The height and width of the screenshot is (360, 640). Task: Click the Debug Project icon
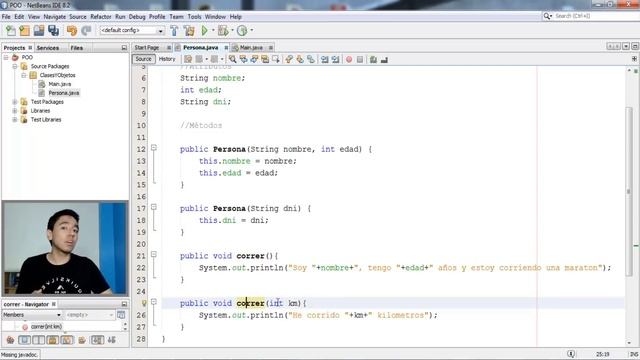point(223,31)
